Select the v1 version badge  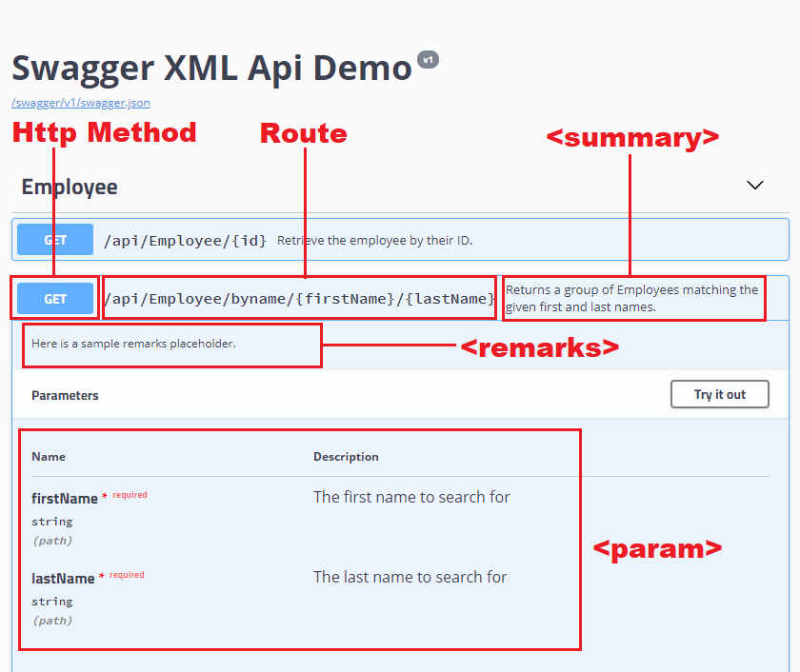pyautogui.click(x=428, y=59)
